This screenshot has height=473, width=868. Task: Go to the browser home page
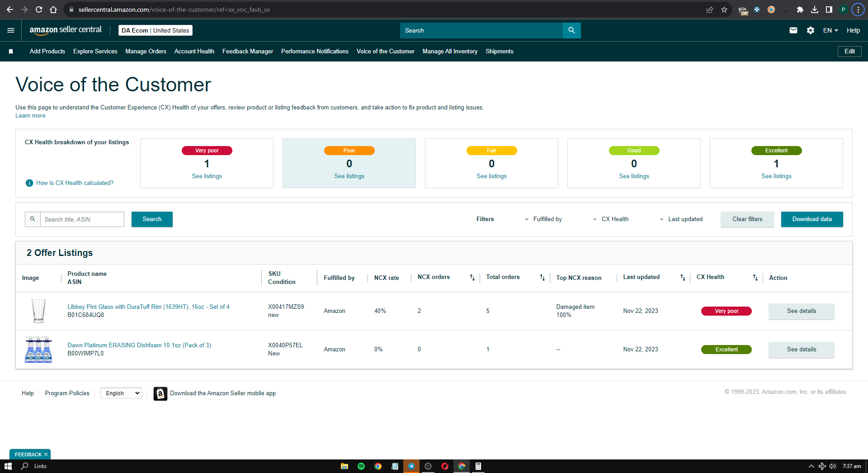[53, 9]
